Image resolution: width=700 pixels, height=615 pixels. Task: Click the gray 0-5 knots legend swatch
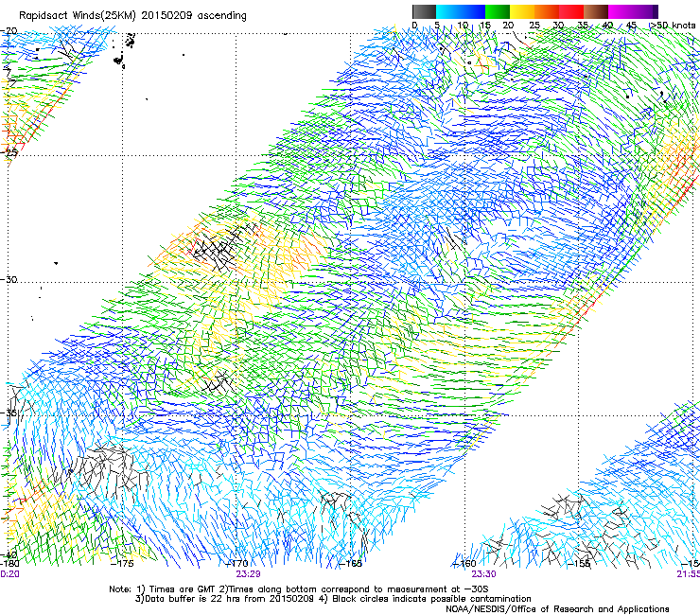point(424,11)
